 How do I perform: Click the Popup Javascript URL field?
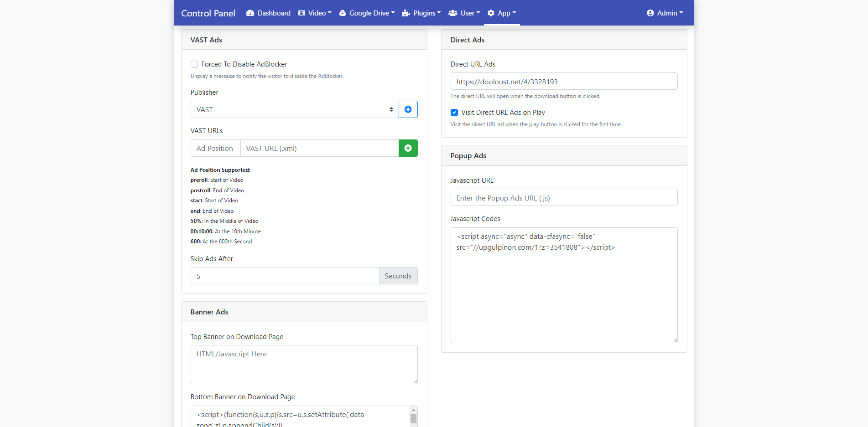pos(564,197)
